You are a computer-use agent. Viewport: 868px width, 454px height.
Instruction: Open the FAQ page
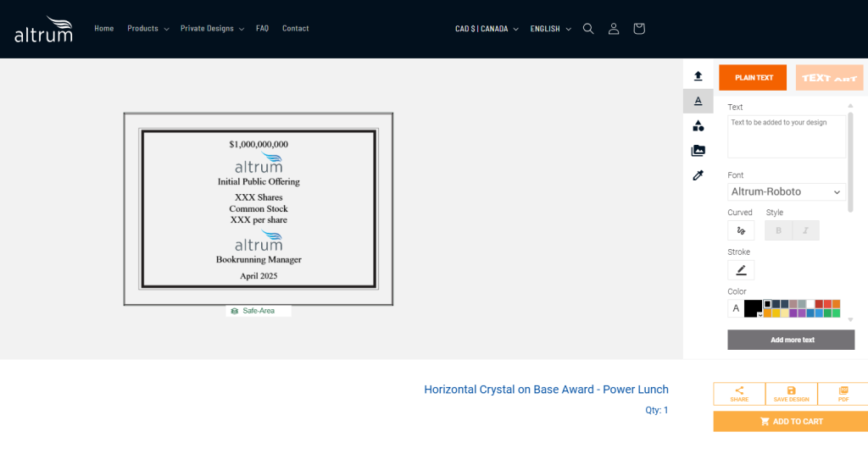tap(263, 28)
